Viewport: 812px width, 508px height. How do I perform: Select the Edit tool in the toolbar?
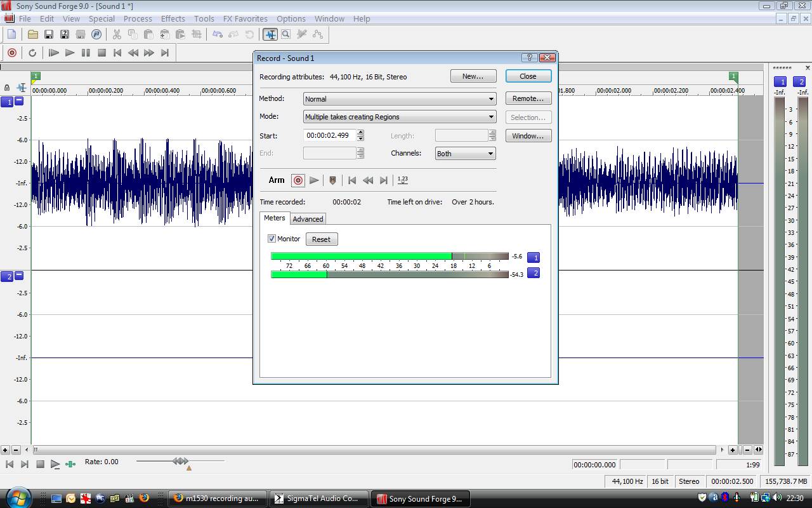click(x=270, y=34)
